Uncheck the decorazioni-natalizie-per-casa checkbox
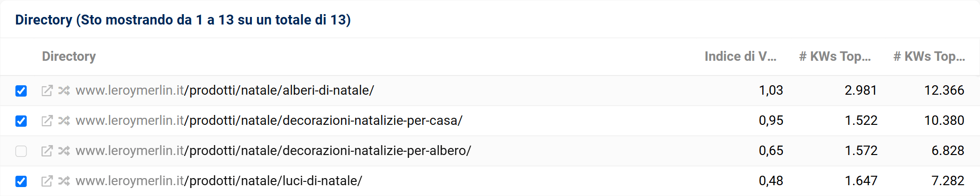Screen dimensions: 980x196 (x=21, y=121)
